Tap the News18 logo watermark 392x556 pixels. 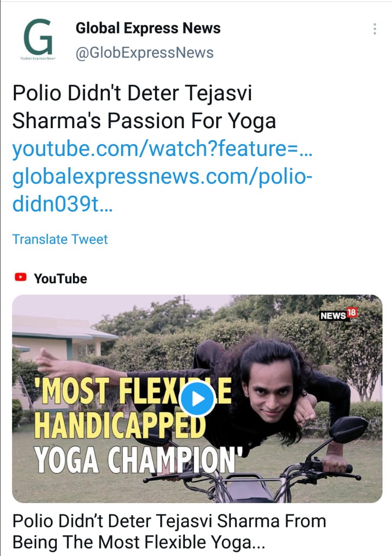click(x=339, y=314)
